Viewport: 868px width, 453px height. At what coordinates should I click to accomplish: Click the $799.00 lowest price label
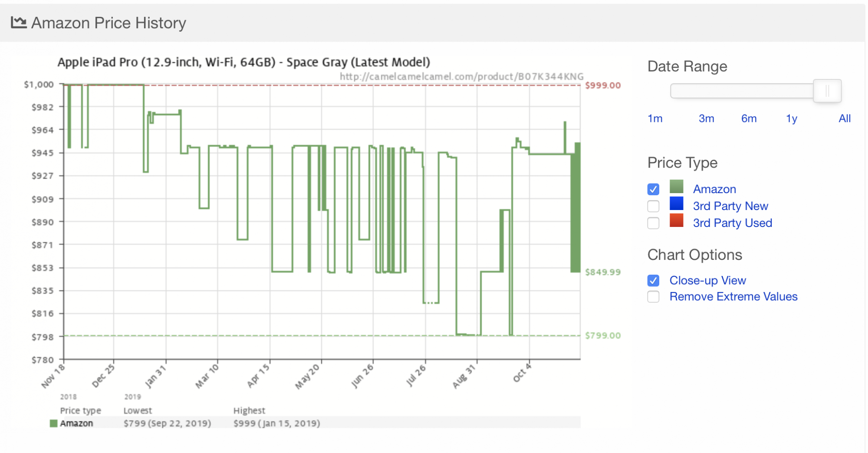603,335
